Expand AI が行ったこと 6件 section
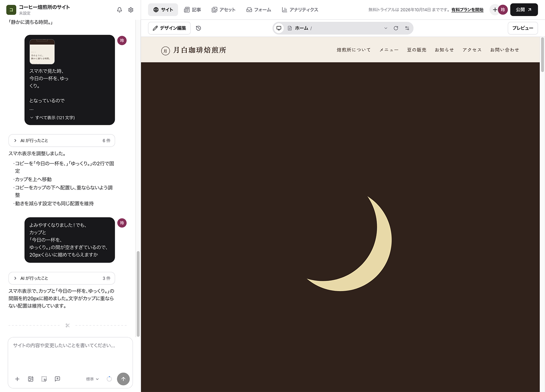This screenshot has height=392, width=545. pos(62,141)
